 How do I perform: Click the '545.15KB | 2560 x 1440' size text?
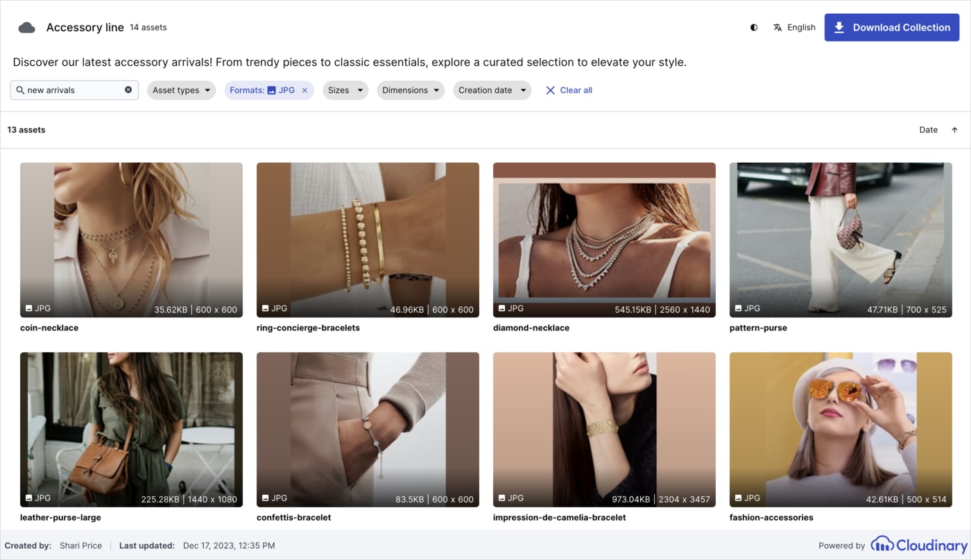(x=662, y=310)
